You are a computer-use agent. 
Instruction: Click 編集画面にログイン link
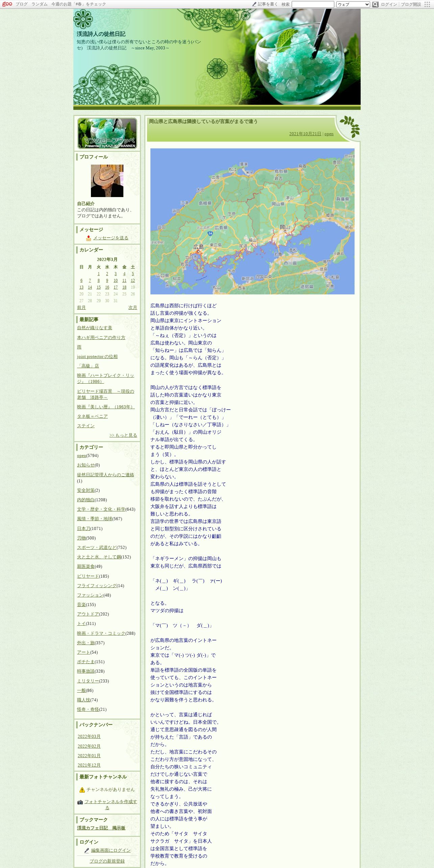[x=111, y=850]
